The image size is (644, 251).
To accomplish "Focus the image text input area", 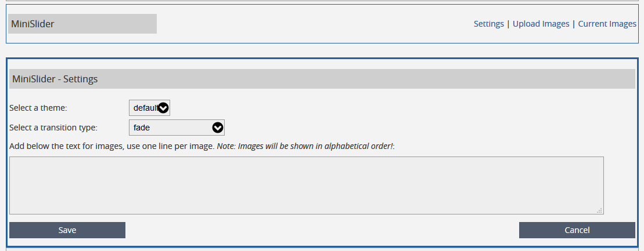I will 306,185.
